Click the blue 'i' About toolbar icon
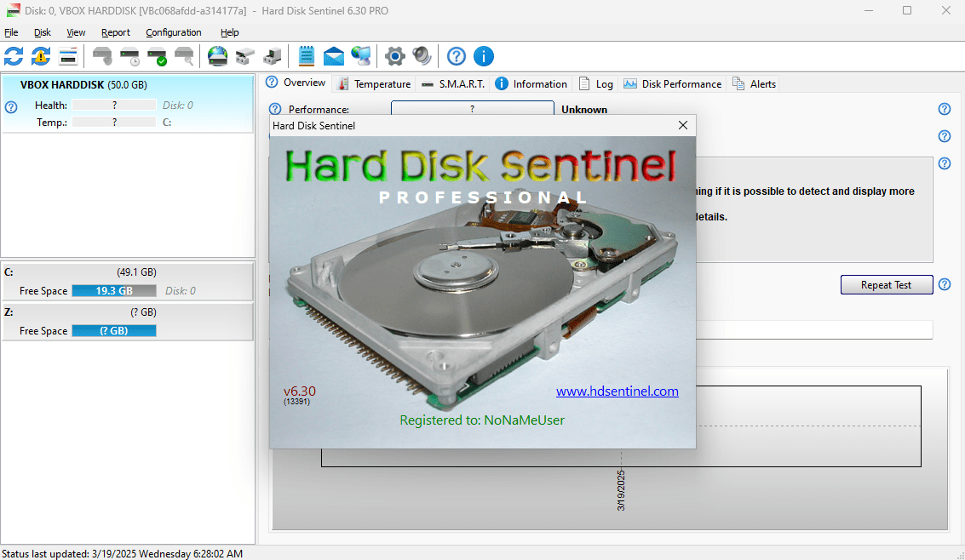 point(484,56)
